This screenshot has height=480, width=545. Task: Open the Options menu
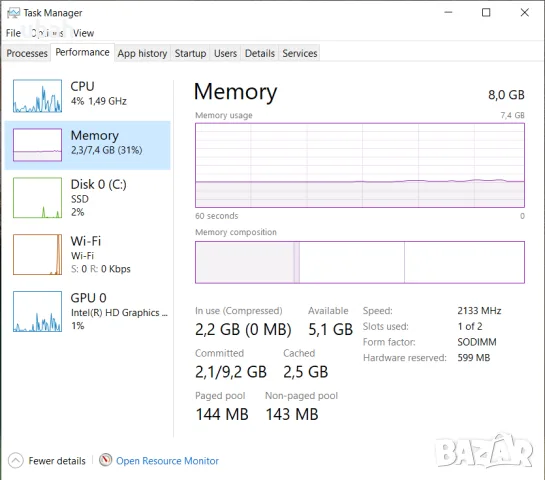click(47, 33)
